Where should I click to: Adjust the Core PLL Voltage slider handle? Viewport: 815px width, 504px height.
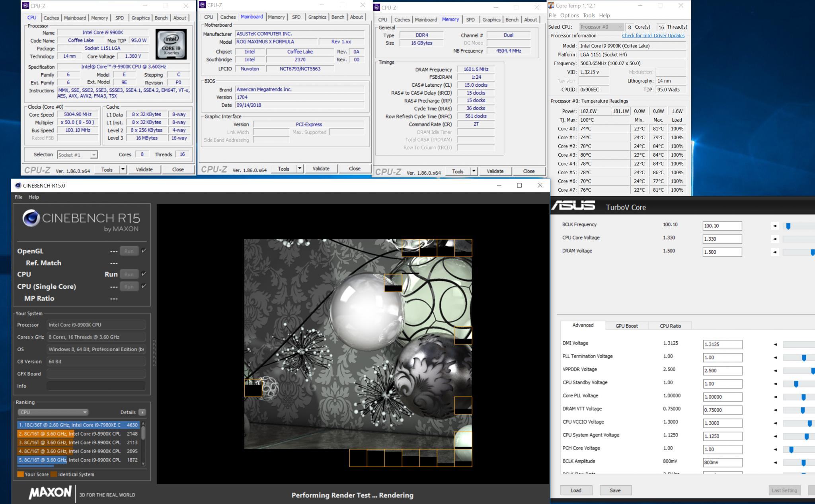tap(803, 397)
